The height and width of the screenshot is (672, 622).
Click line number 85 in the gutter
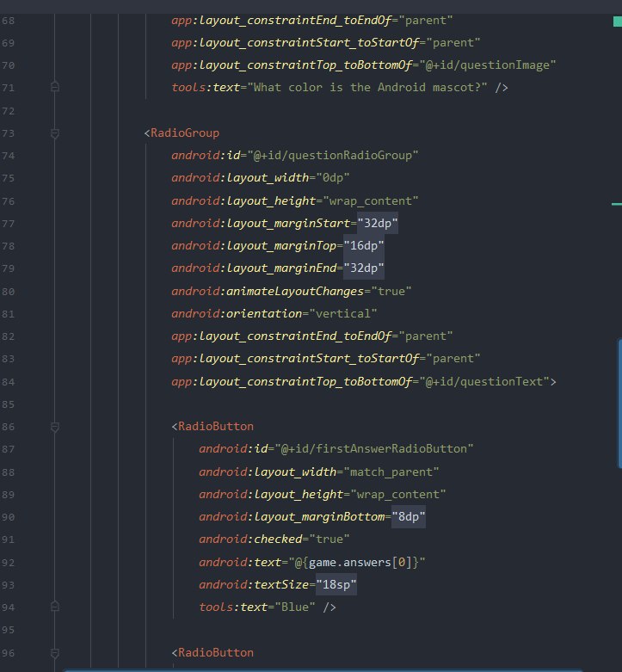click(x=8, y=404)
